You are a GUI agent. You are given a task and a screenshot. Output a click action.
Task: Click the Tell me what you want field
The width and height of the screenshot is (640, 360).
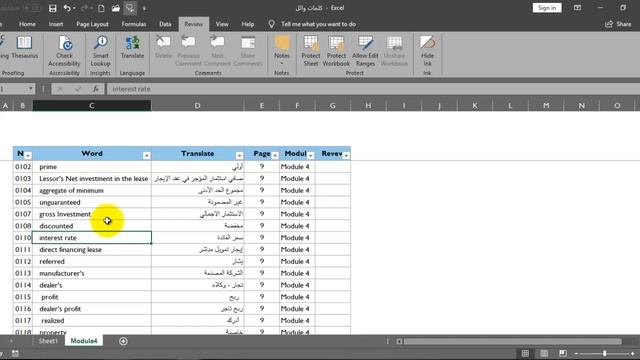click(x=318, y=24)
